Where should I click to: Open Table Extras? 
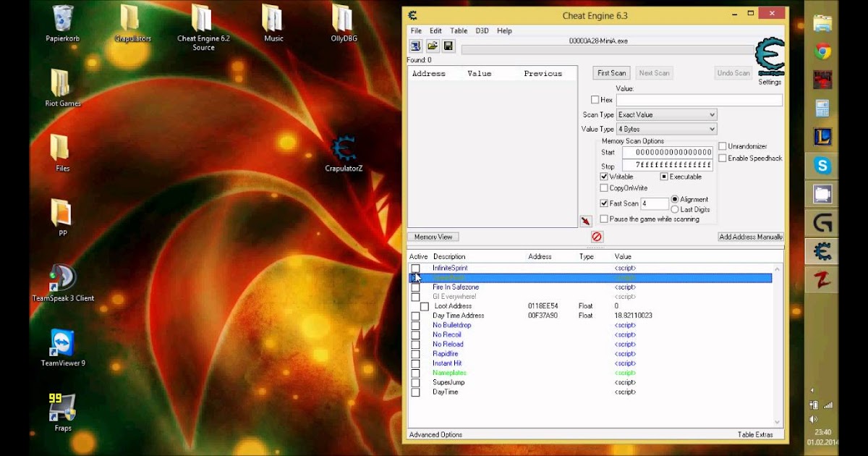(x=755, y=434)
